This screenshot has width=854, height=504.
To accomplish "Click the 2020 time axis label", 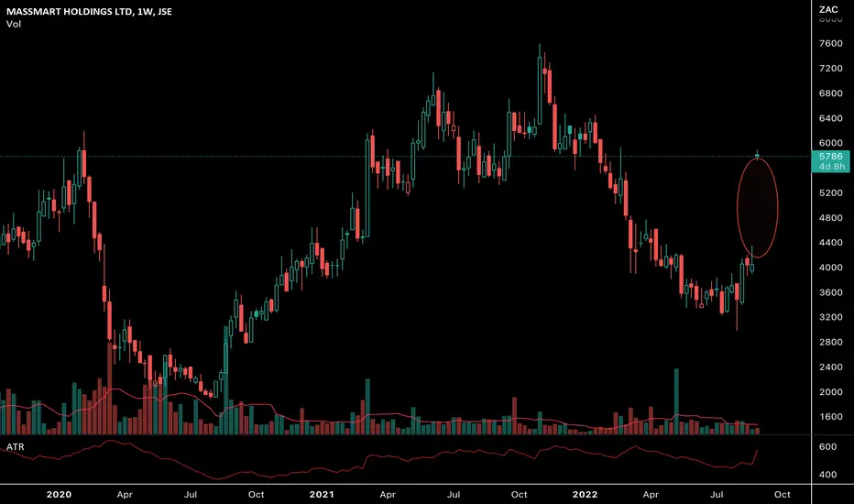I will 59,495.
